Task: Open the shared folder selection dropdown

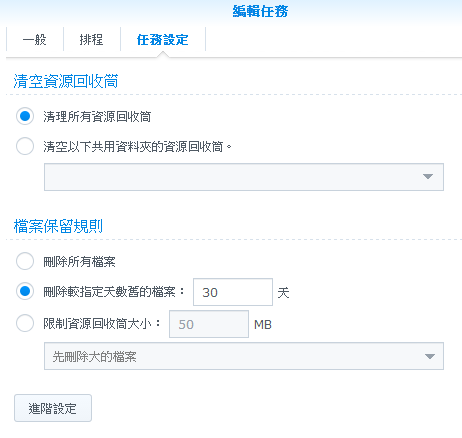Action: (x=244, y=177)
